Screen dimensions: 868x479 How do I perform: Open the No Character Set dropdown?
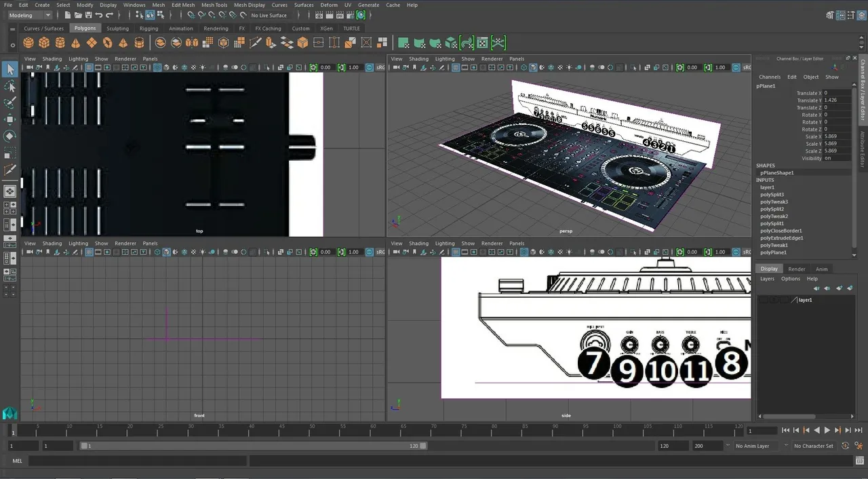click(x=814, y=446)
